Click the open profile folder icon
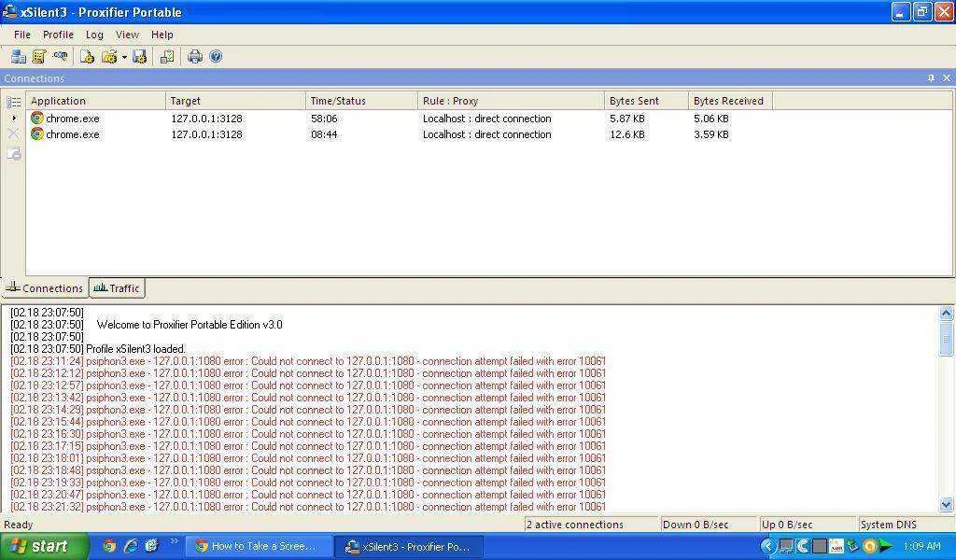The image size is (956, 560). coord(109,57)
